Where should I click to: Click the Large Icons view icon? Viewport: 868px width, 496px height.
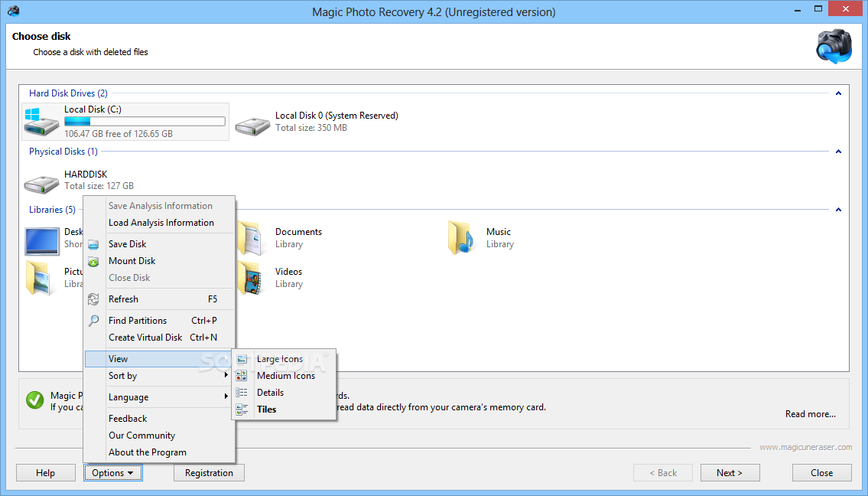(x=242, y=359)
